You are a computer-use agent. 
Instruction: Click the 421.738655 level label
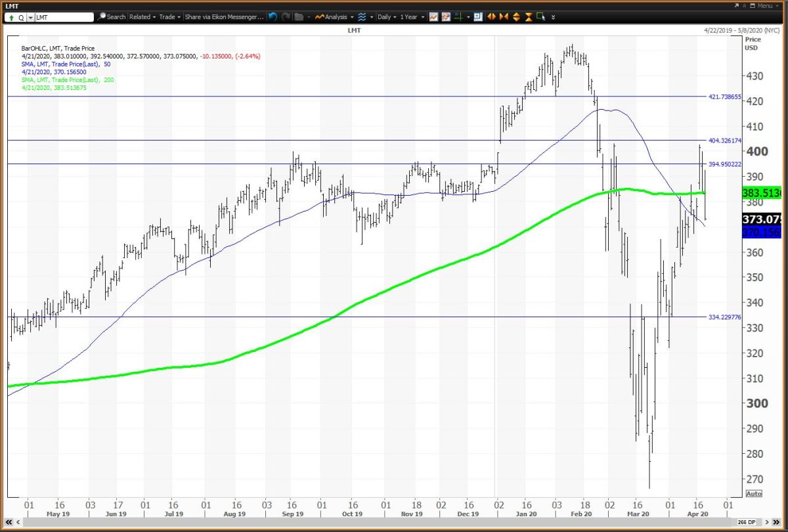[724, 96]
